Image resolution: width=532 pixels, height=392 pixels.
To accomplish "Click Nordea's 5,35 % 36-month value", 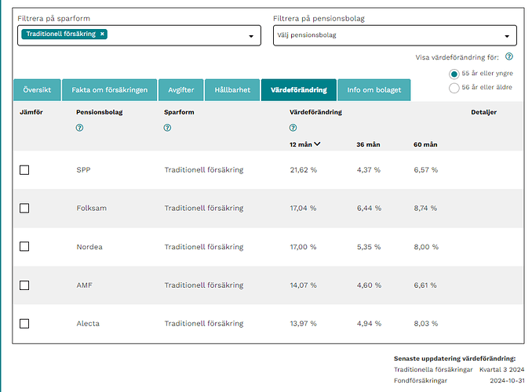I will pyautogui.click(x=369, y=247).
